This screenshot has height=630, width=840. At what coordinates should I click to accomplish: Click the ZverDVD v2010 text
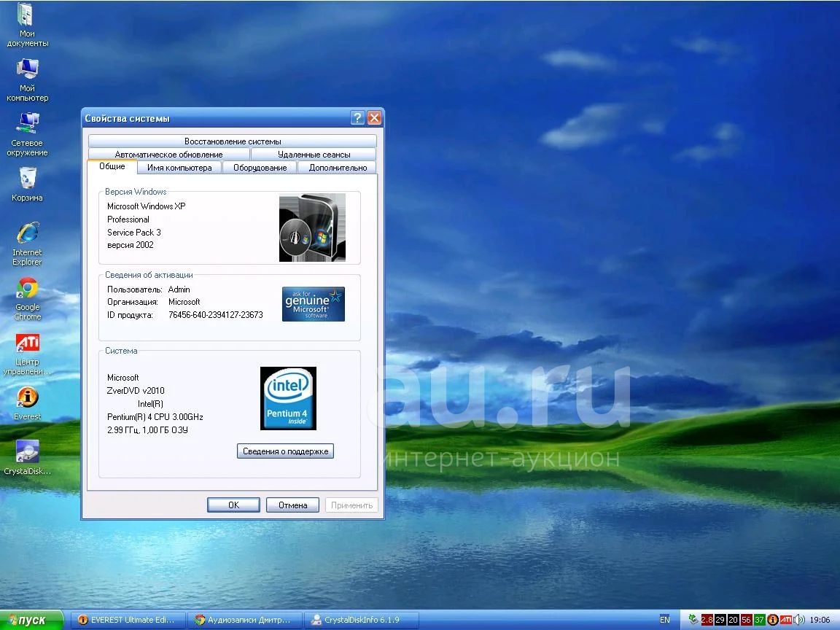pos(136,391)
